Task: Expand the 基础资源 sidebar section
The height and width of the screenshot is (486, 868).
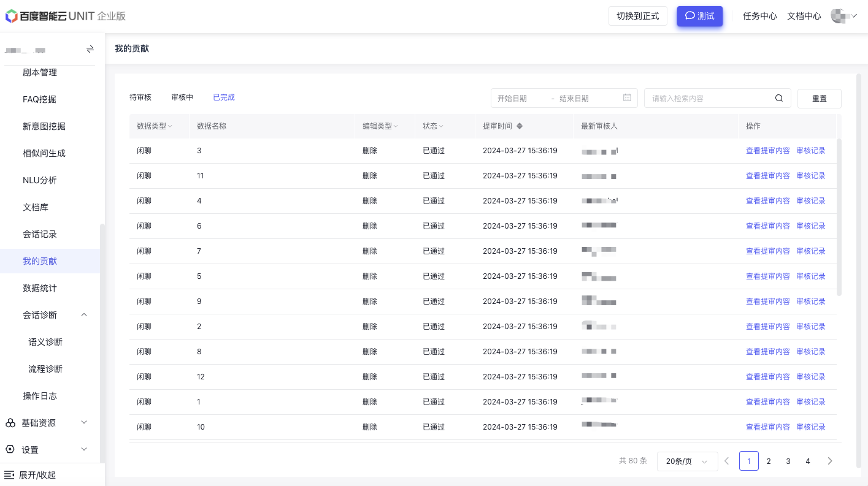Action: tap(84, 422)
